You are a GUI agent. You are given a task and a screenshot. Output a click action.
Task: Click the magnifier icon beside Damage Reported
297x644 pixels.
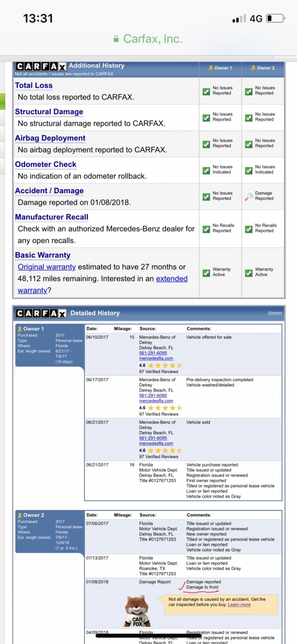(x=249, y=196)
